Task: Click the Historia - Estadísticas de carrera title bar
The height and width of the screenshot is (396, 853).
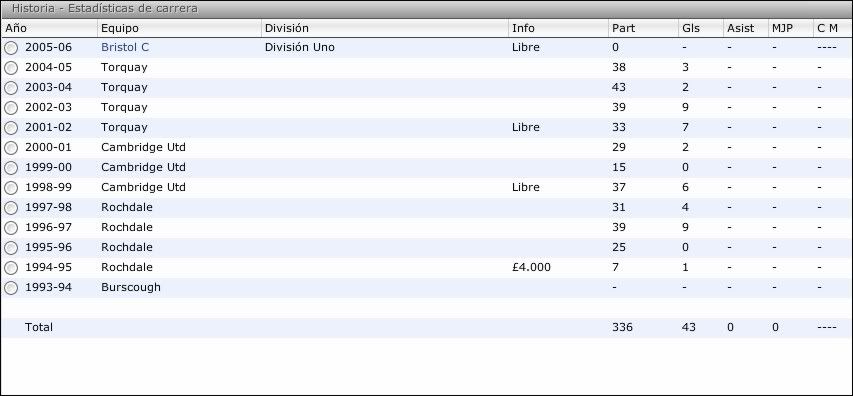Action: 426,9
